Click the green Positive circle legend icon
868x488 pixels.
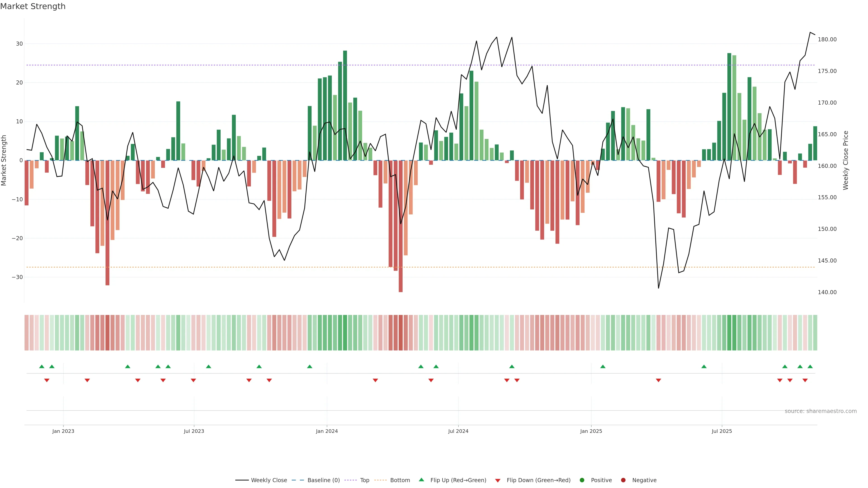pyautogui.click(x=582, y=480)
